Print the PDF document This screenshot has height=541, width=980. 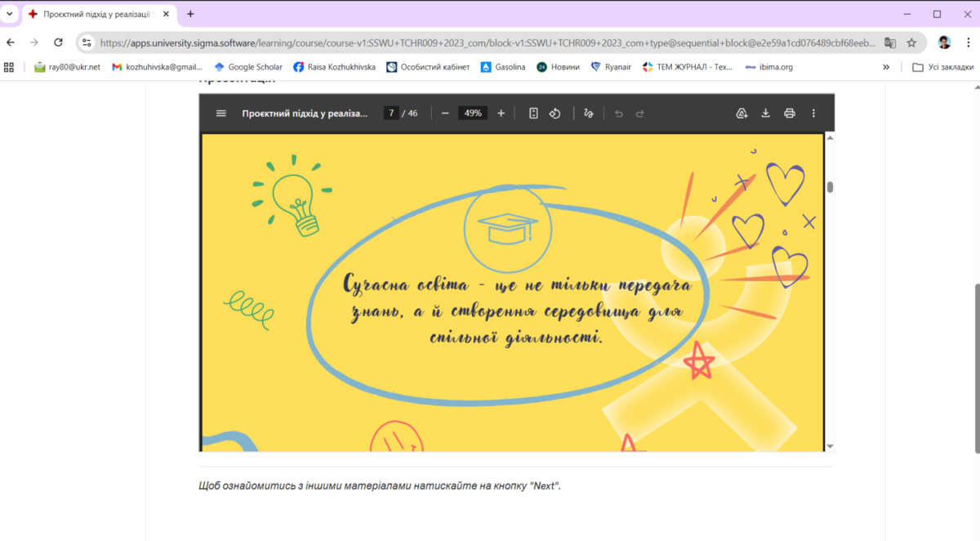[790, 114]
